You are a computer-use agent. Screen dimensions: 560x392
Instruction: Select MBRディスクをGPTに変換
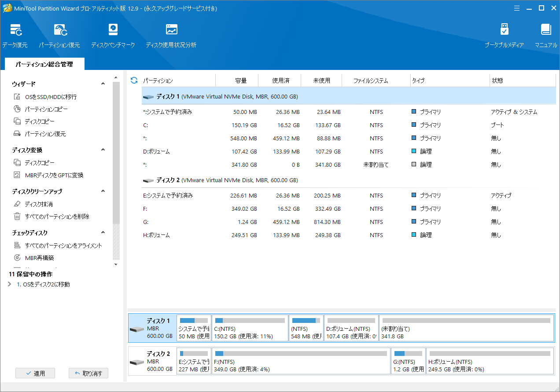(48, 175)
